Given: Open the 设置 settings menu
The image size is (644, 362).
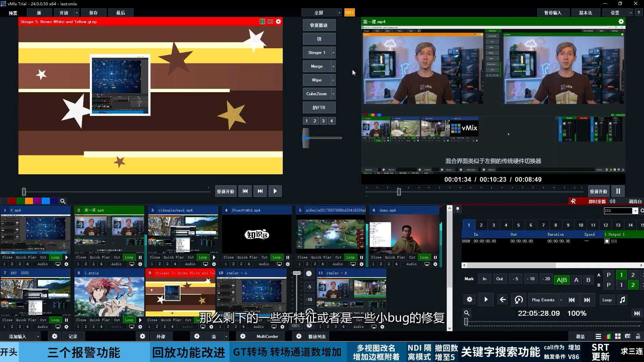Looking at the screenshot, I should click(x=615, y=13).
